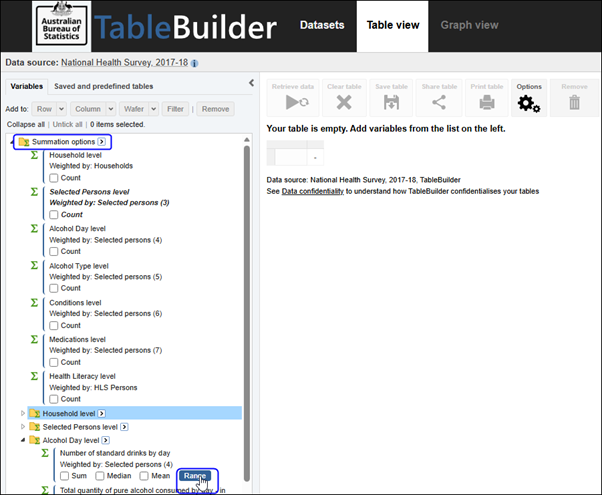
Task: Tick the Mean checkbox for standard drinks
Action: (144, 476)
